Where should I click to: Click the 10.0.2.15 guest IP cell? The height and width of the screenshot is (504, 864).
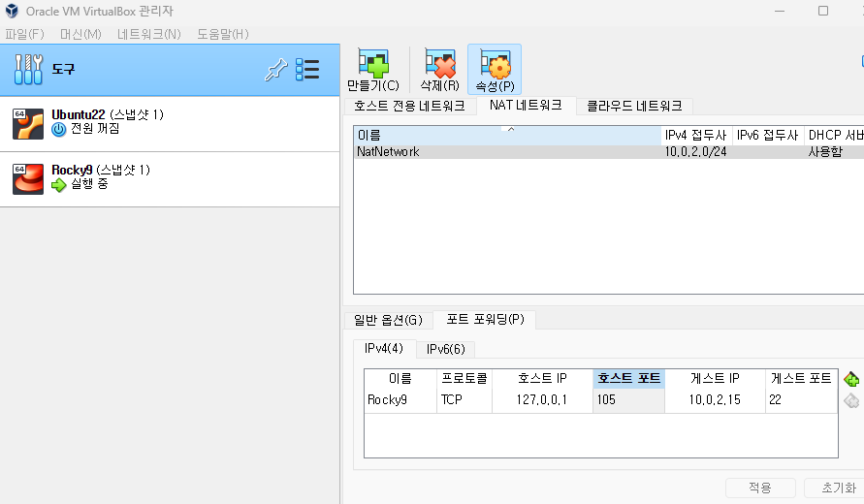tap(715, 400)
